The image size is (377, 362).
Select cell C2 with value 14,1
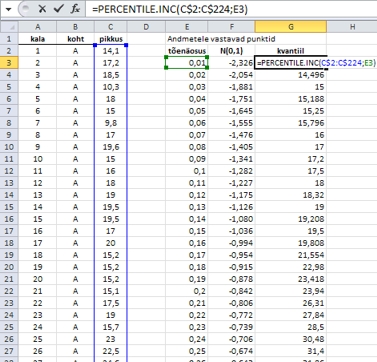[111, 51]
